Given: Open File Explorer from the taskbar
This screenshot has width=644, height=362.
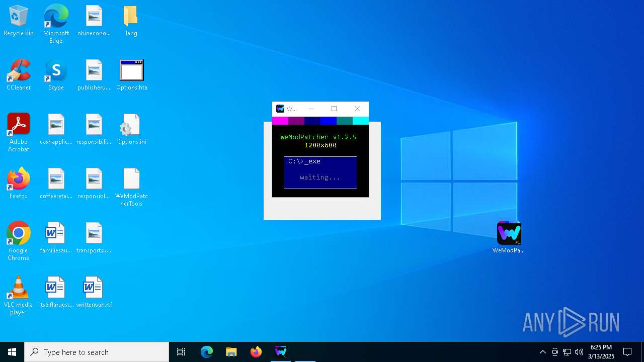Looking at the screenshot, I should (231, 352).
